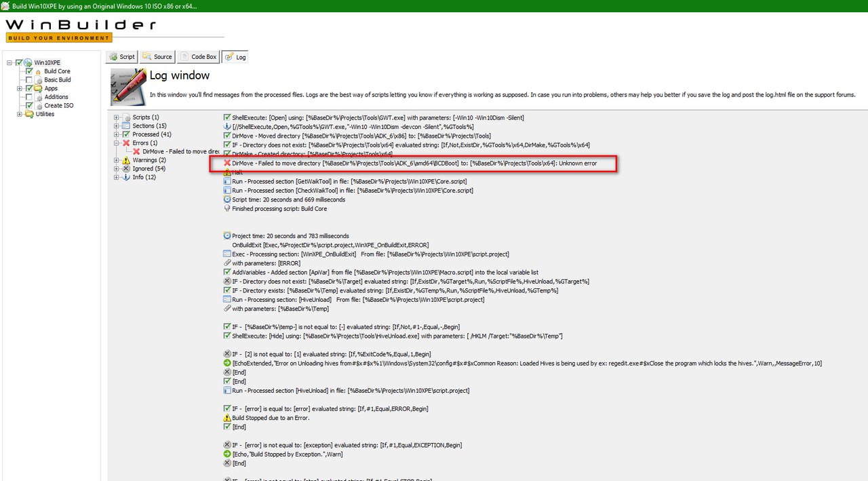Switch to the Source tab
Screen dimensions: 868x481
click(157, 57)
